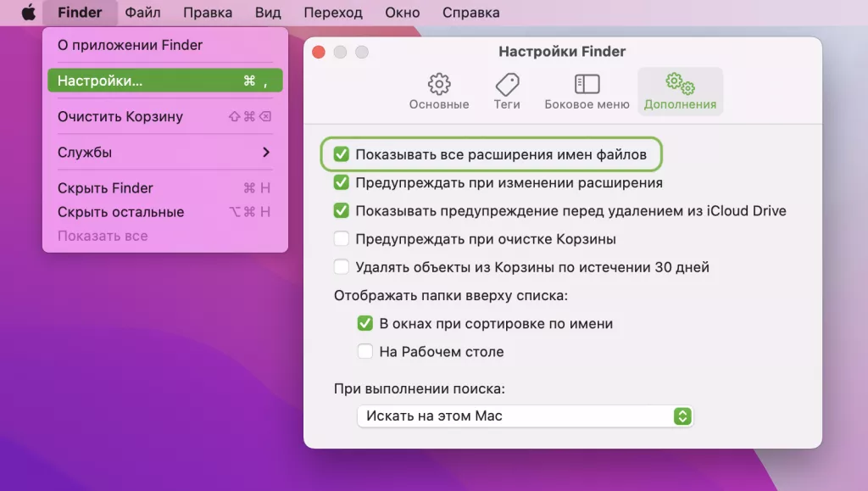This screenshot has width=868, height=491.
Task: Enable folders on top on Рабочий стол
Action: click(365, 351)
